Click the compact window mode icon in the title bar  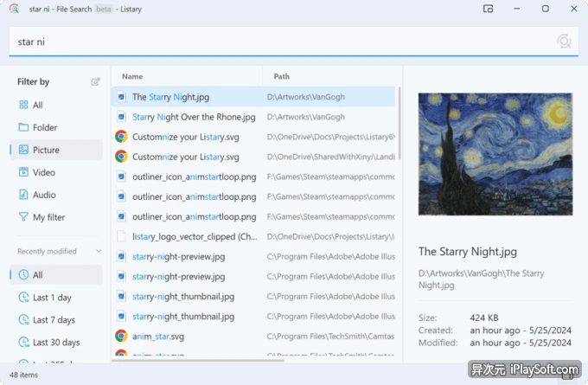click(488, 9)
